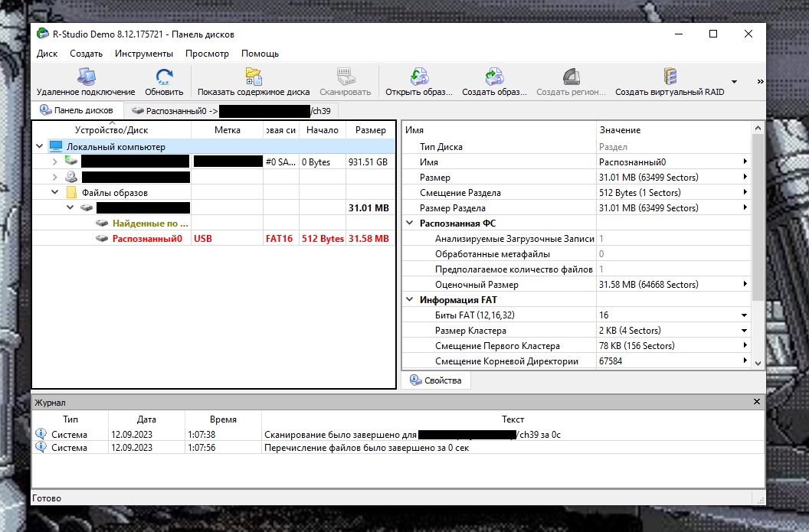This screenshot has height=532, width=809.
Task: Click the Create region (Создать регион) icon
Action: click(572, 77)
